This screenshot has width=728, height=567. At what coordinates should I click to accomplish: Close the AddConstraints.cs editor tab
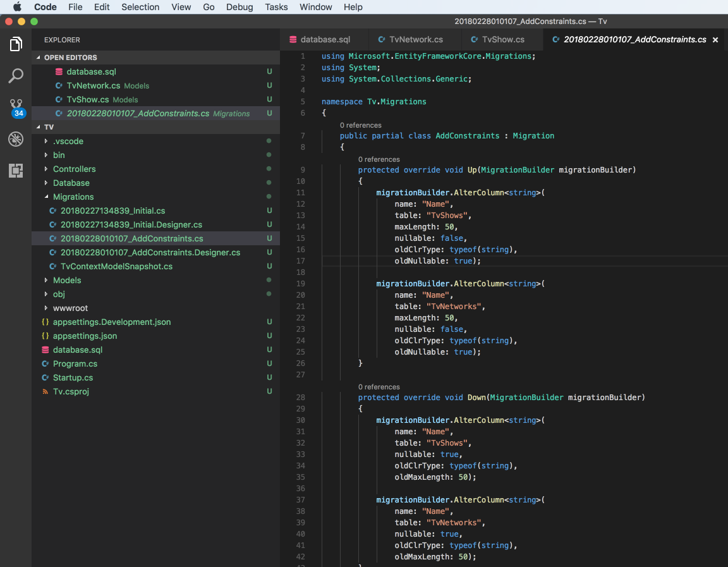tap(715, 40)
